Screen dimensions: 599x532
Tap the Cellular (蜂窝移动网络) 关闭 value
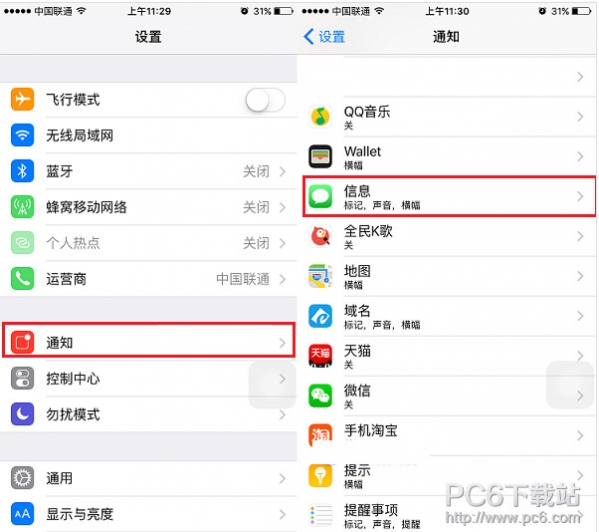click(x=256, y=207)
